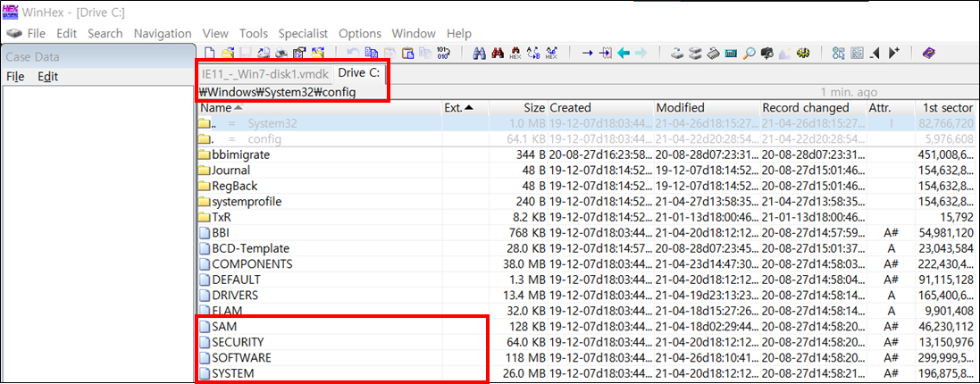980x384 pixels.
Task: Select the SYSTEM registry hive file
Action: pyautogui.click(x=588, y=373)
